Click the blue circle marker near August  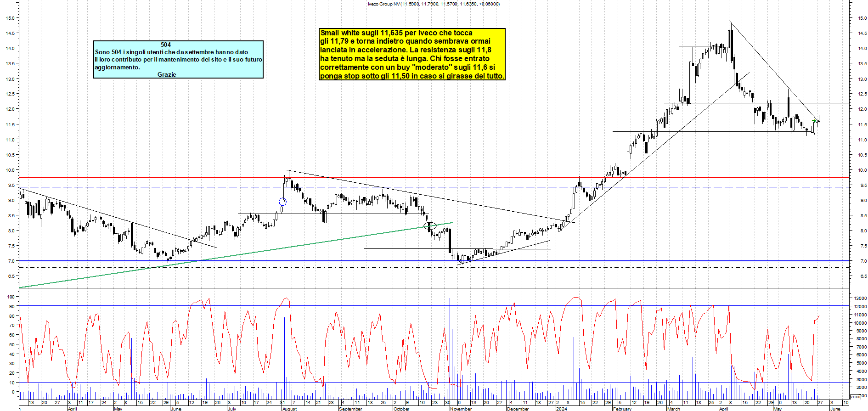tap(283, 202)
